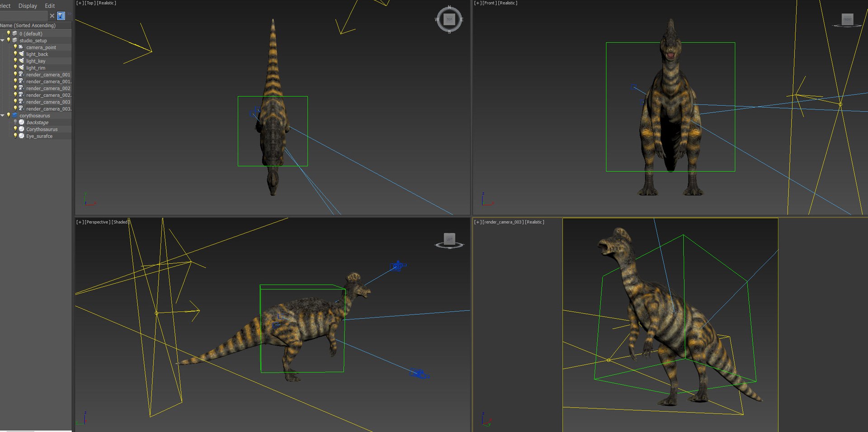Click the layer icon of 0 (default)
This screenshot has width=868, height=432.
(x=14, y=33)
